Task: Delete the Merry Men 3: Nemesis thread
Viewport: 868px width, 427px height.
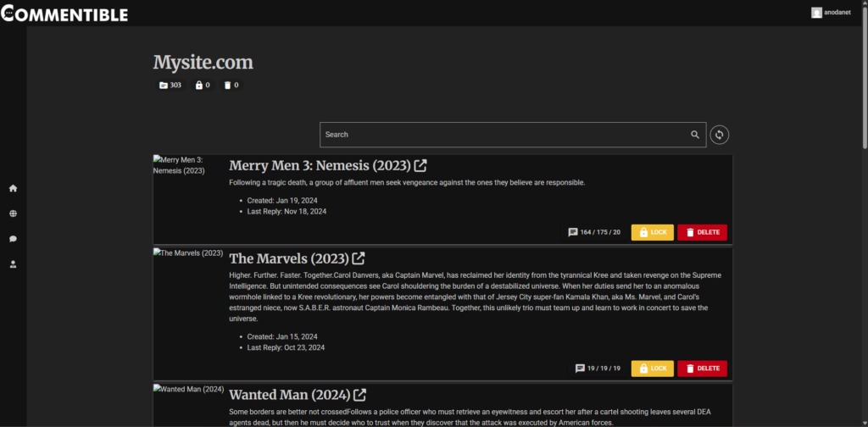Action: 702,232
